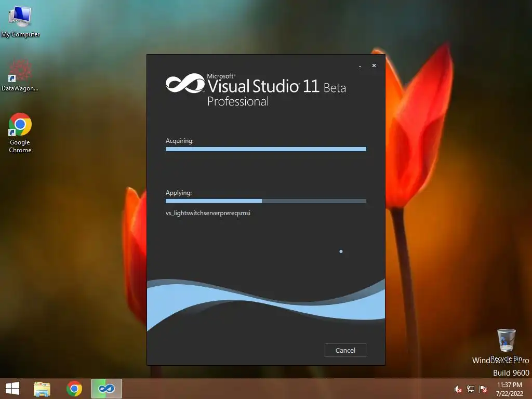
Task: Select the My Computer desktop icon
Action: coord(20,21)
